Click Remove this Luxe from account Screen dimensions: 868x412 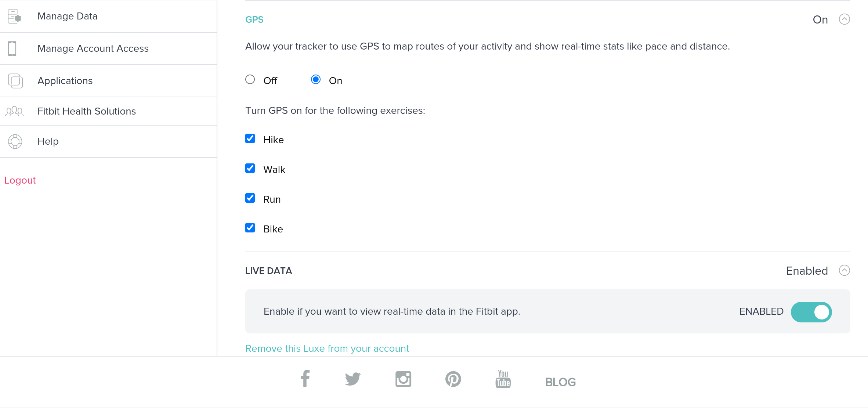[x=327, y=348]
